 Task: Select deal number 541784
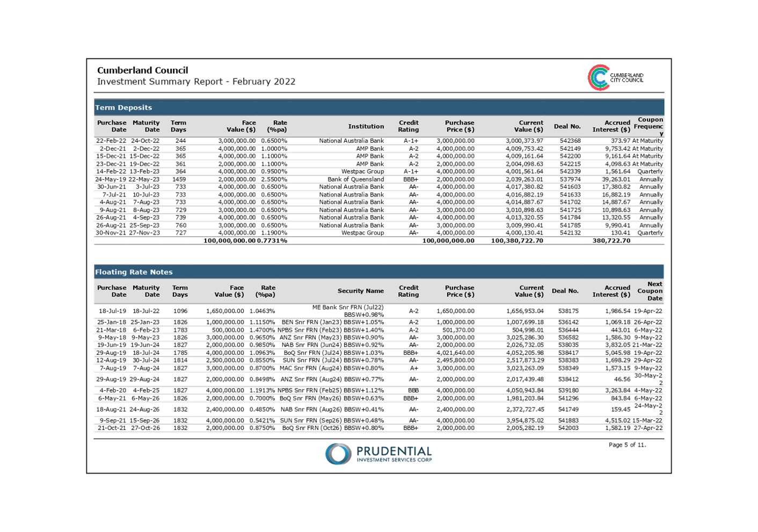(x=570, y=217)
